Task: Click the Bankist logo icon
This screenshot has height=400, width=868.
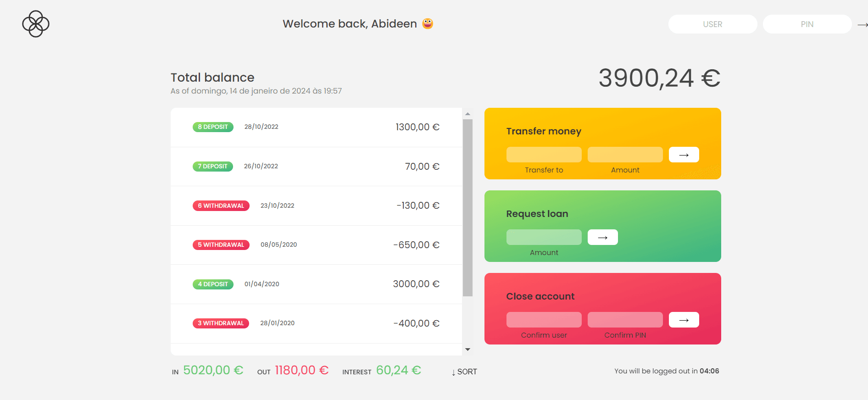Action: [36, 24]
